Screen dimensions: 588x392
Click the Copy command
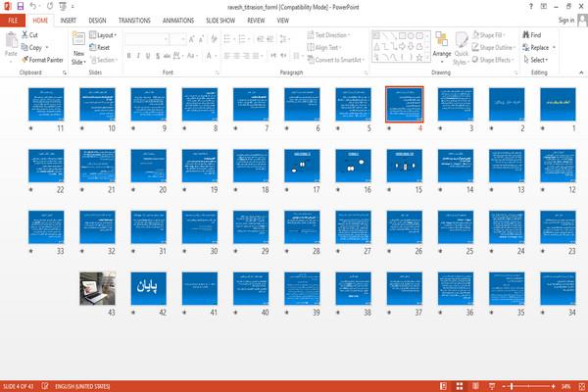(x=31, y=47)
